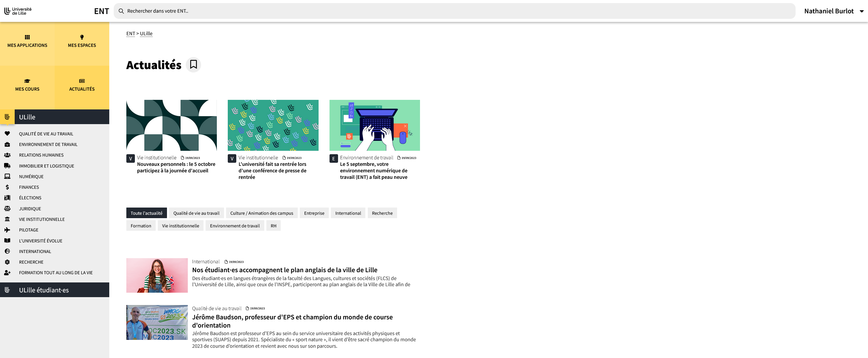Filter news by Vie institutionnelle tag
This screenshot has height=358, width=868.
[x=180, y=226]
